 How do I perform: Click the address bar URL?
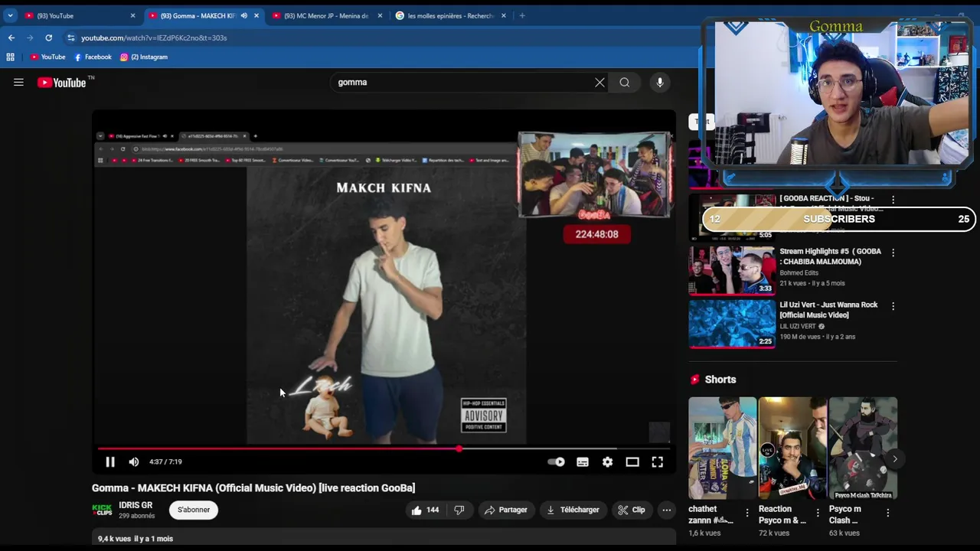pyautogui.click(x=154, y=37)
